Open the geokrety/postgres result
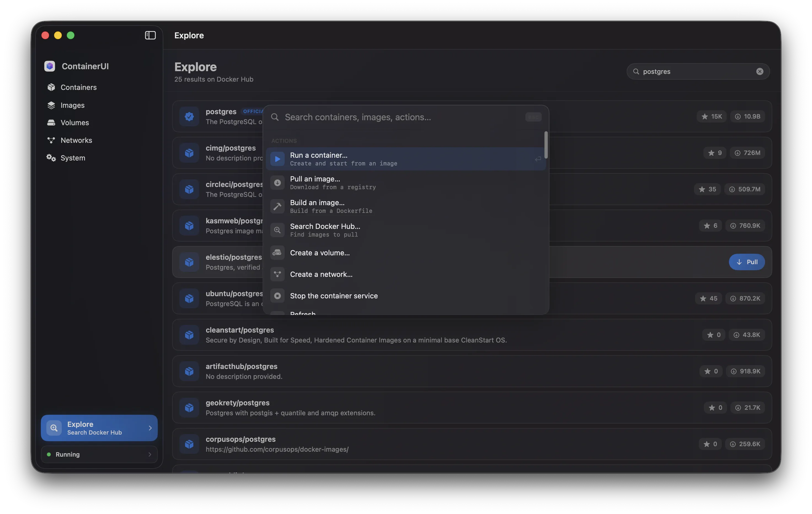 tap(472, 408)
